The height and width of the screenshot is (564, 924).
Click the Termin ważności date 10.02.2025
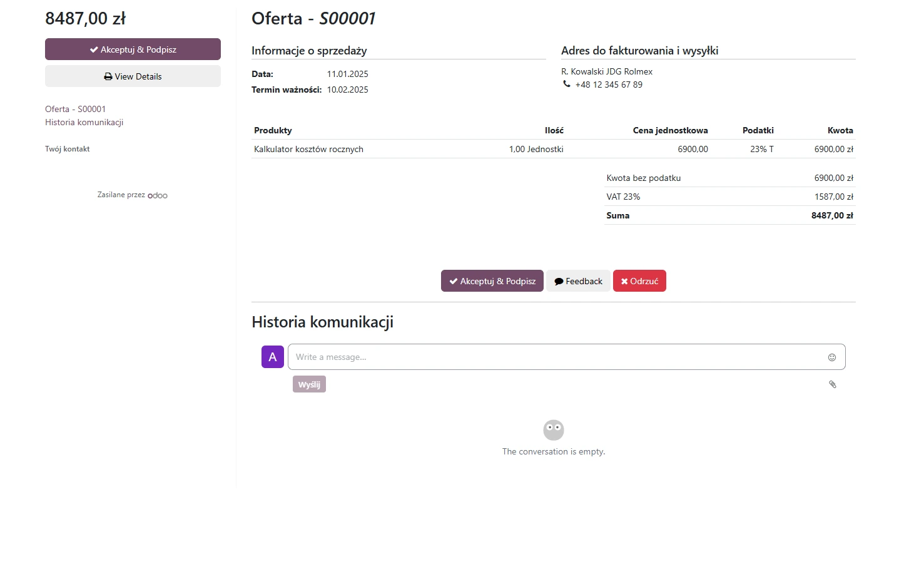click(x=347, y=90)
